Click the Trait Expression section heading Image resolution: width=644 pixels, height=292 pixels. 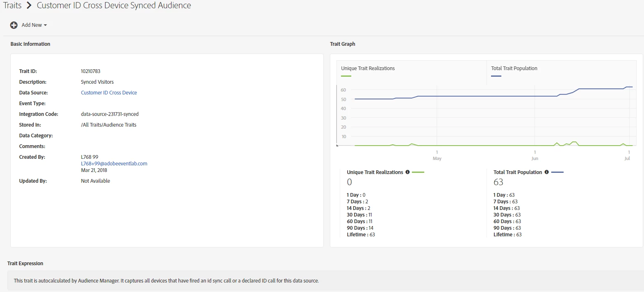(25, 264)
